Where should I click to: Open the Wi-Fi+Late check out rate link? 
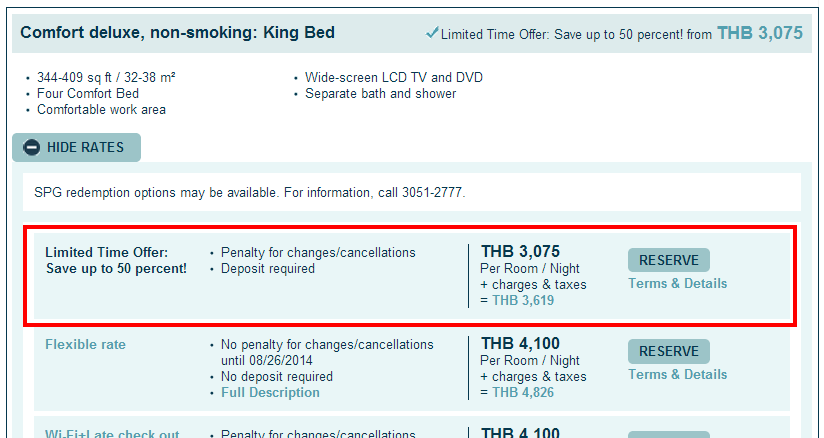point(112,434)
